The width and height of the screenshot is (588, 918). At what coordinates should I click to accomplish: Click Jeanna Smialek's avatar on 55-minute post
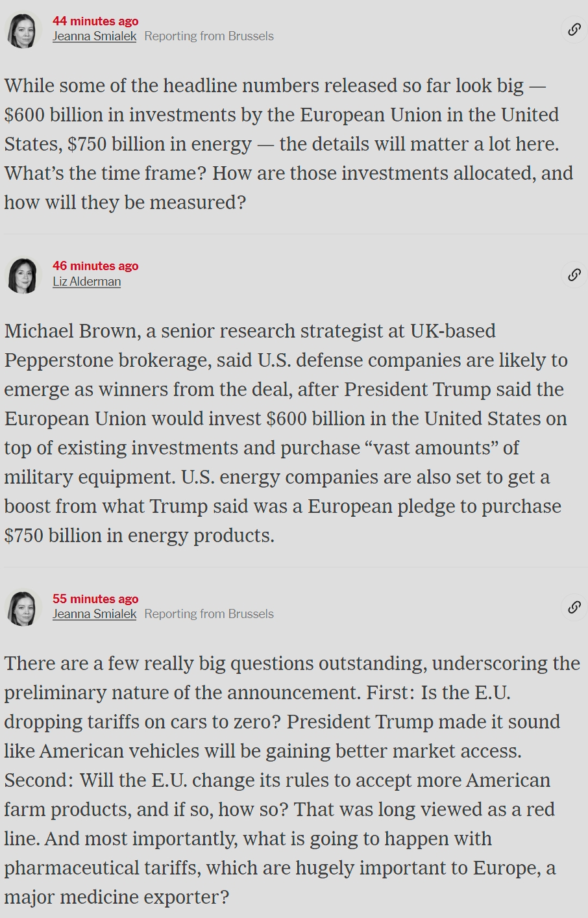tap(23, 608)
